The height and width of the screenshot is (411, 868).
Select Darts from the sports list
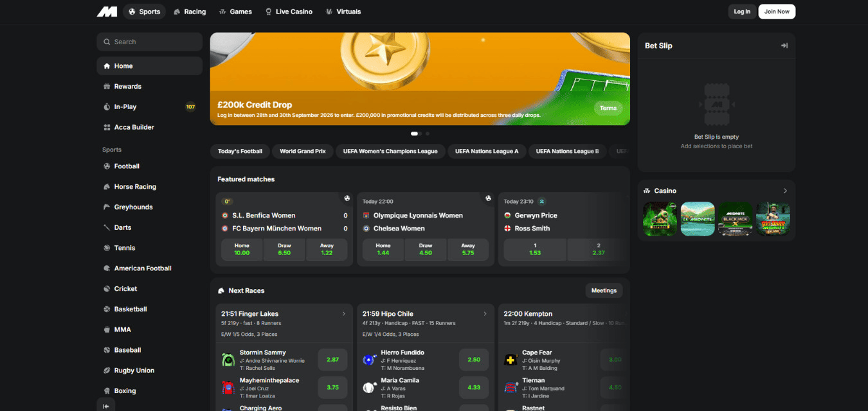(x=150, y=227)
